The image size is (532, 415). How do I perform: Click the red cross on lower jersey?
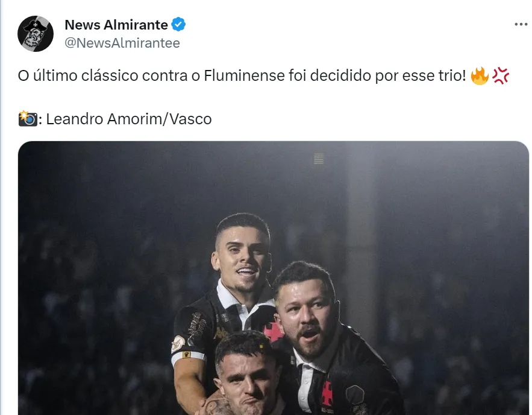327,394
